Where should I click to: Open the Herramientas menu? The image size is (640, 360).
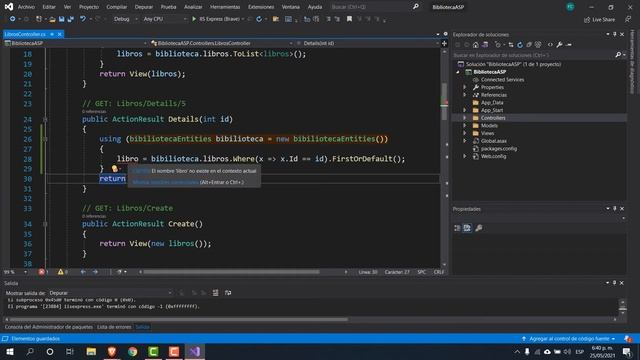(225, 7)
